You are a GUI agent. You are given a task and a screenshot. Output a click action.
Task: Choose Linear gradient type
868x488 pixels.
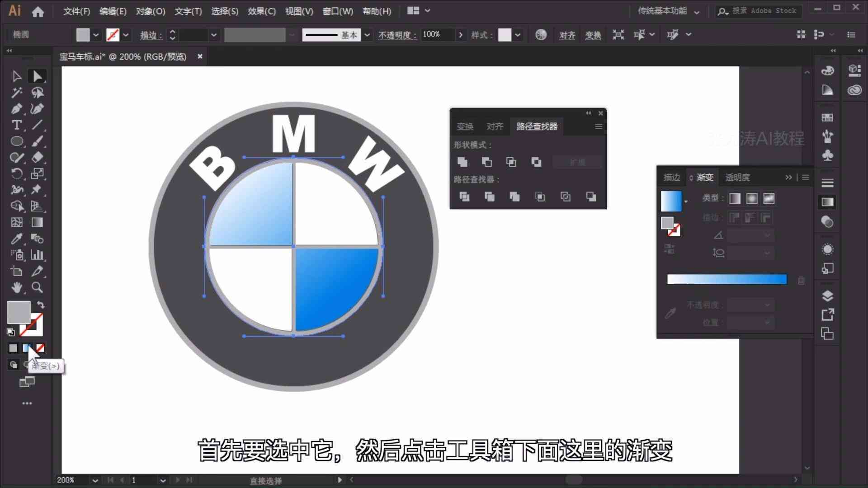coord(735,198)
